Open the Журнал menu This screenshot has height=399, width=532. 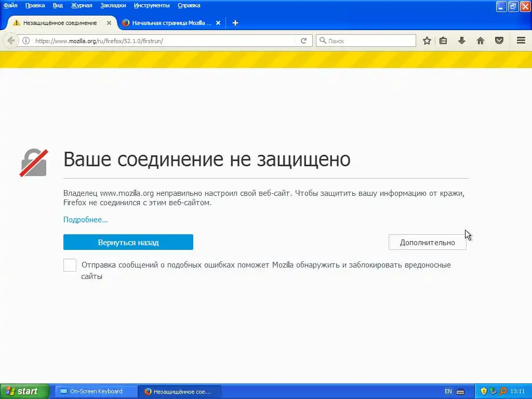(82, 5)
